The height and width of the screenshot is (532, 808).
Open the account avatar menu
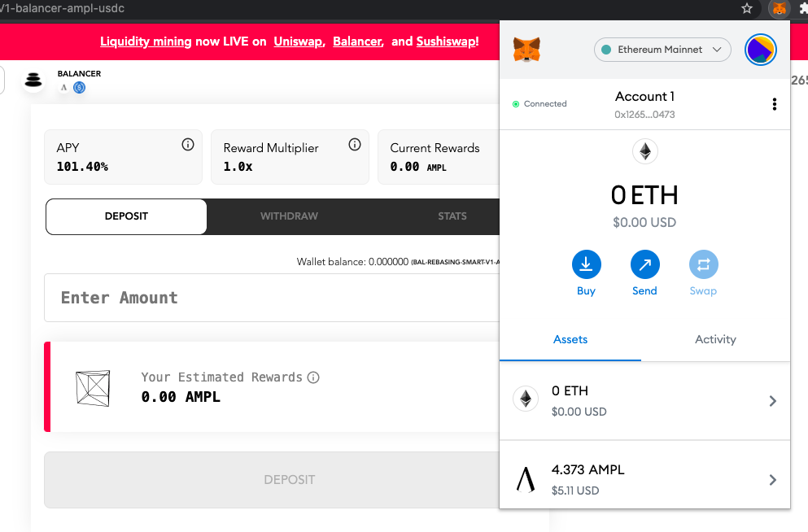(x=761, y=50)
